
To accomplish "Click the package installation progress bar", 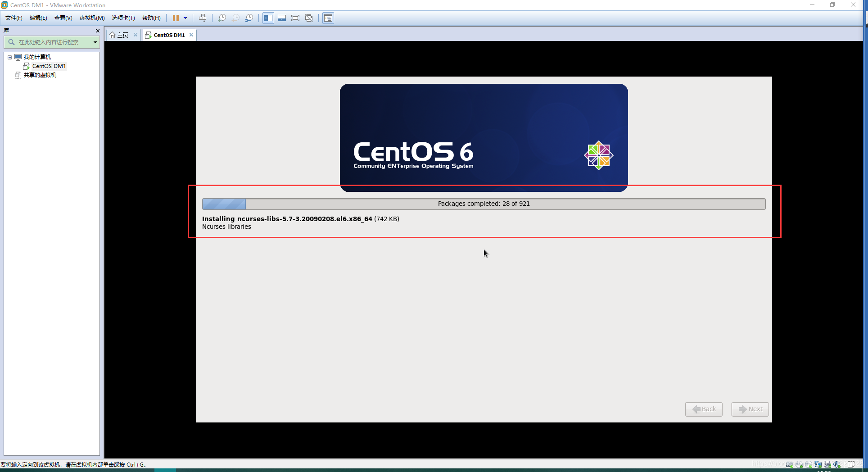I will (484, 204).
